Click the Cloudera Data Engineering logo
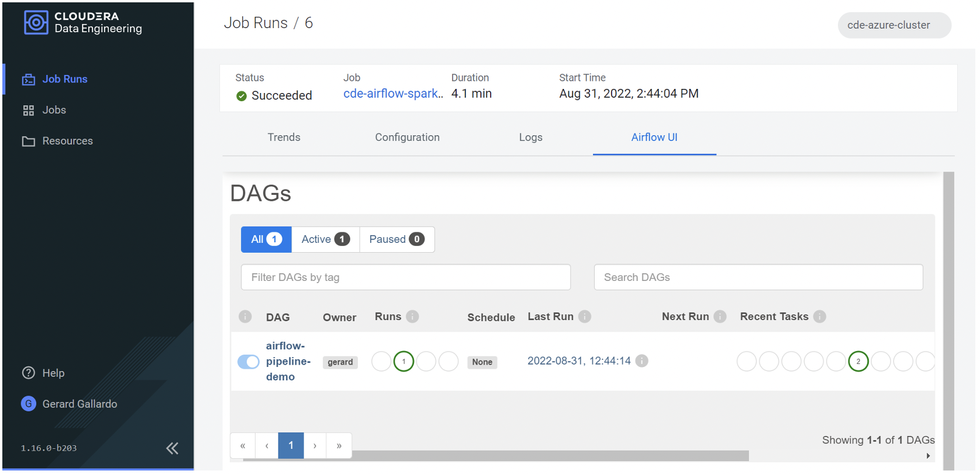This screenshot has height=474, width=980. pyautogui.click(x=83, y=23)
